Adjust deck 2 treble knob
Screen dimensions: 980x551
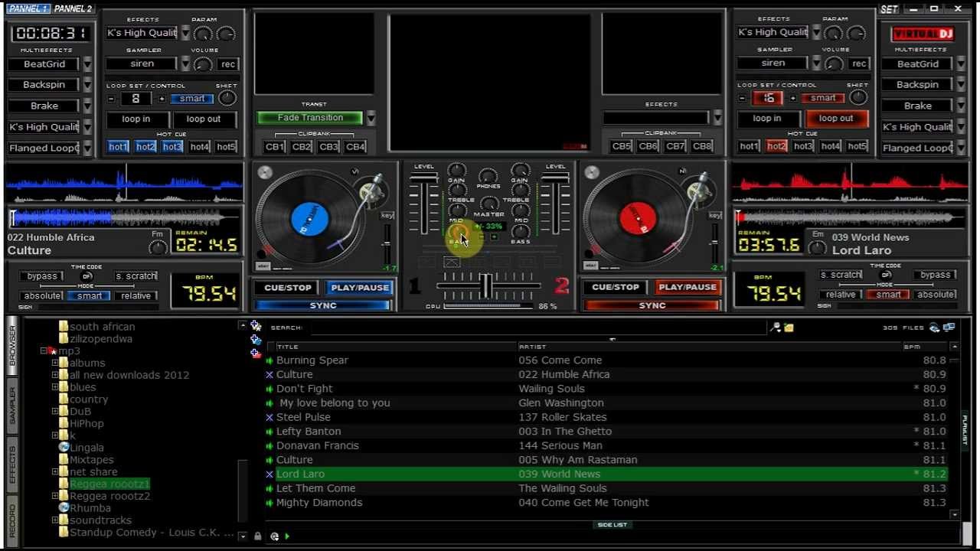point(521,190)
